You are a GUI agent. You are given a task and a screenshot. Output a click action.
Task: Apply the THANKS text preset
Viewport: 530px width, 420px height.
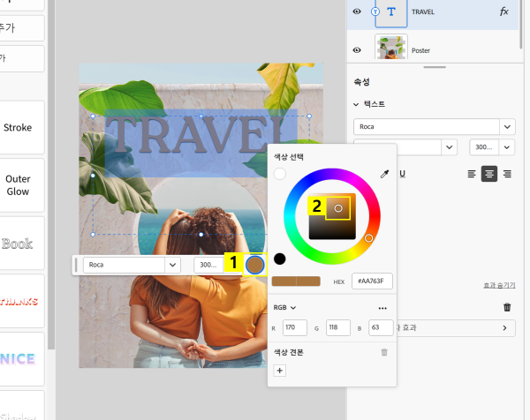19,301
